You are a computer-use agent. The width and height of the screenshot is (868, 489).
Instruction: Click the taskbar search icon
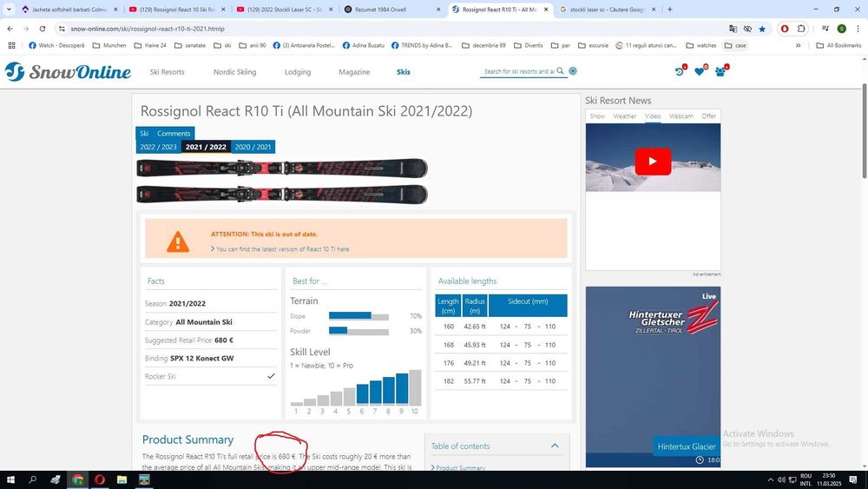point(33,479)
